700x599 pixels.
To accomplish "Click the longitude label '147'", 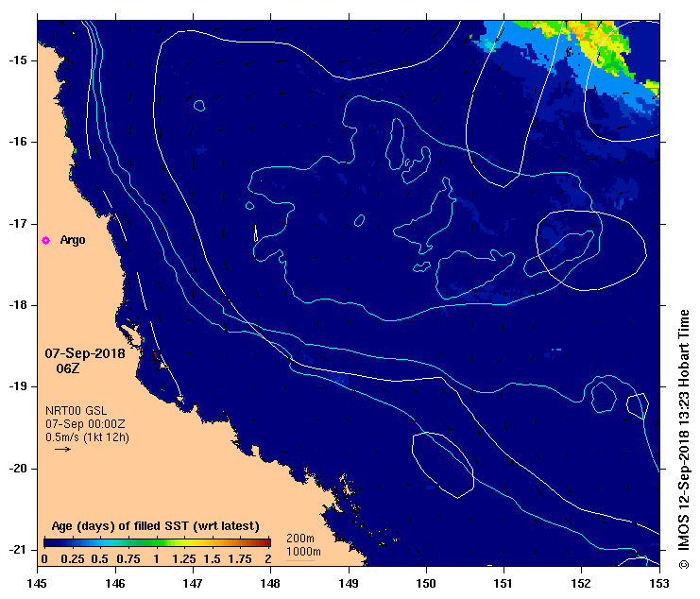I will click(194, 583).
